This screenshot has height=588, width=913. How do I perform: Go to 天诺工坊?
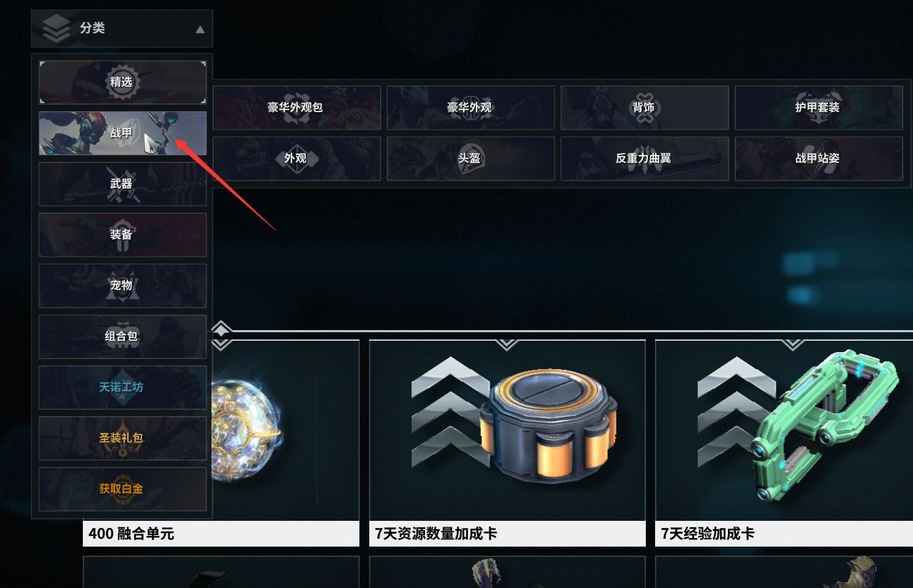[122, 387]
